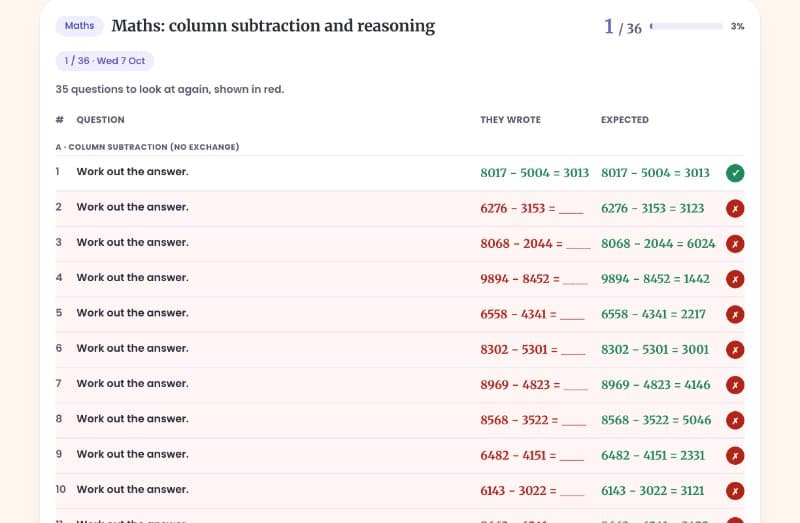This screenshot has width=800, height=523.
Task: Click the blank written answer '8068 − 2044 = ___'
Action: pos(535,243)
